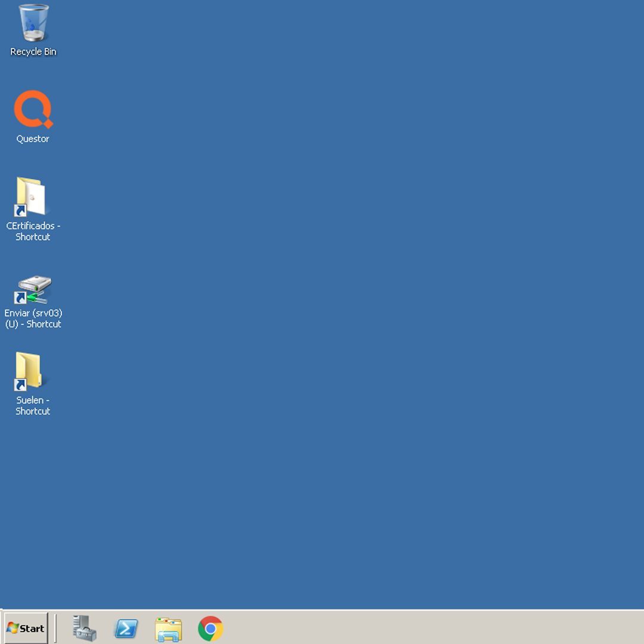This screenshot has width=644, height=644.
Task: Click the Windows logo on the Start button
Action: tap(13, 628)
